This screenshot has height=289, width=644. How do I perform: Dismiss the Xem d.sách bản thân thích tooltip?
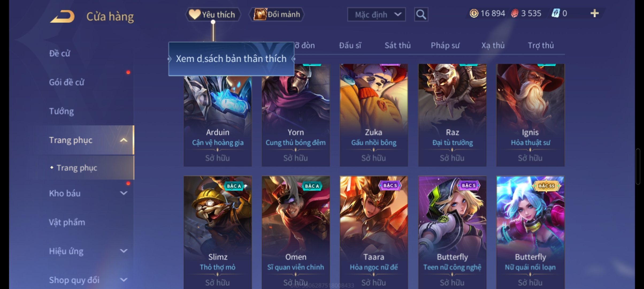(x=231, y=59)
